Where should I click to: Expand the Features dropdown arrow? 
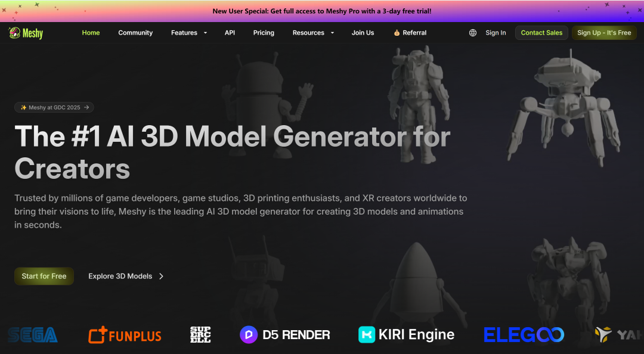tap(205, 33)
